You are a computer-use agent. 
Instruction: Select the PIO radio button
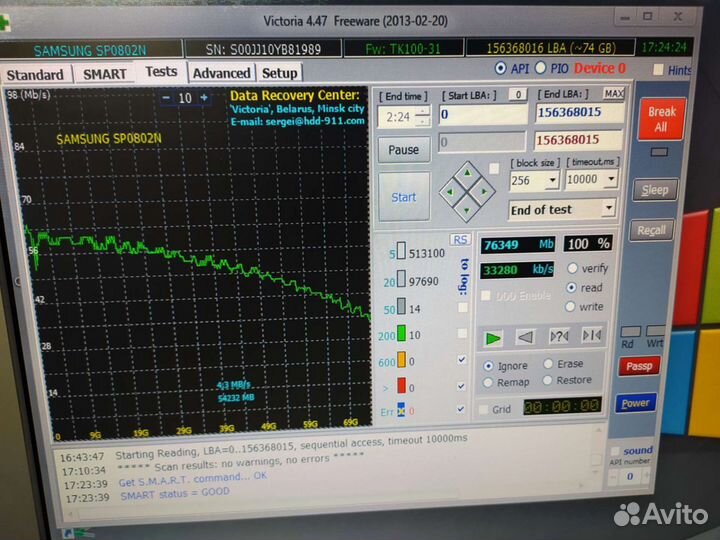(540, 68)
